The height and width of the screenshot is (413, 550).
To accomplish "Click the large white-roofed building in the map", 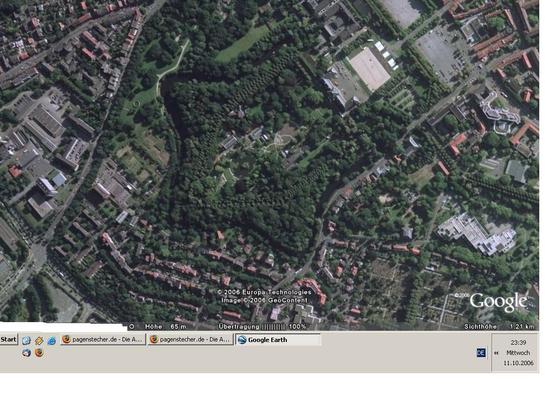I will pos(476,234).
